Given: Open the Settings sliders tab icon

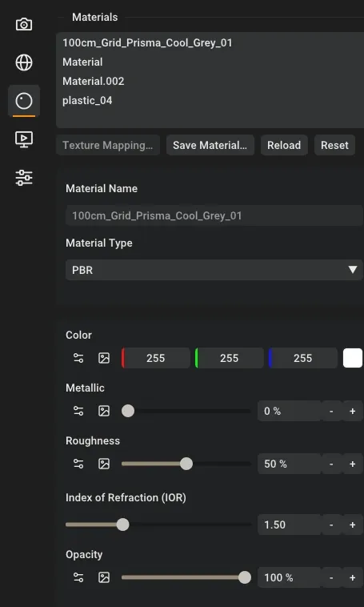Looking at the screenshot, I should pos(24,178).
